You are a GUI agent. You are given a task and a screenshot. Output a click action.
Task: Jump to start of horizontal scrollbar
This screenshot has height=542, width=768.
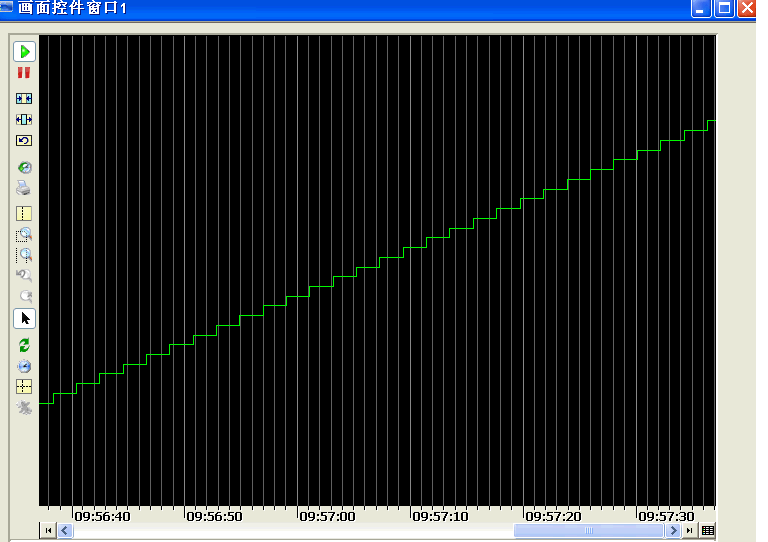coord(48,530)
